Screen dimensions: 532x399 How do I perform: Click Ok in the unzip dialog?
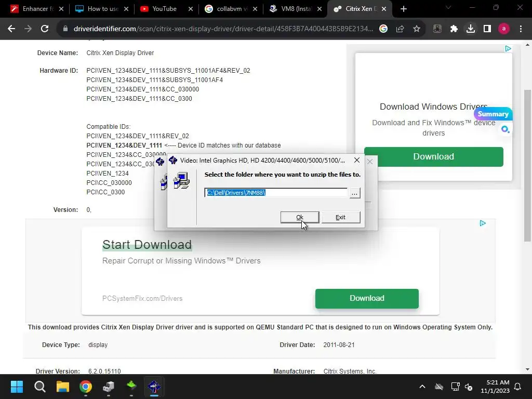click(300, 217)
